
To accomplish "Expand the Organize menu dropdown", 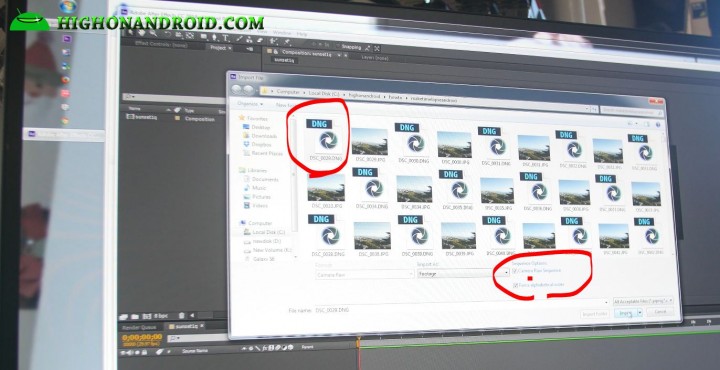I will coord(250,104).
